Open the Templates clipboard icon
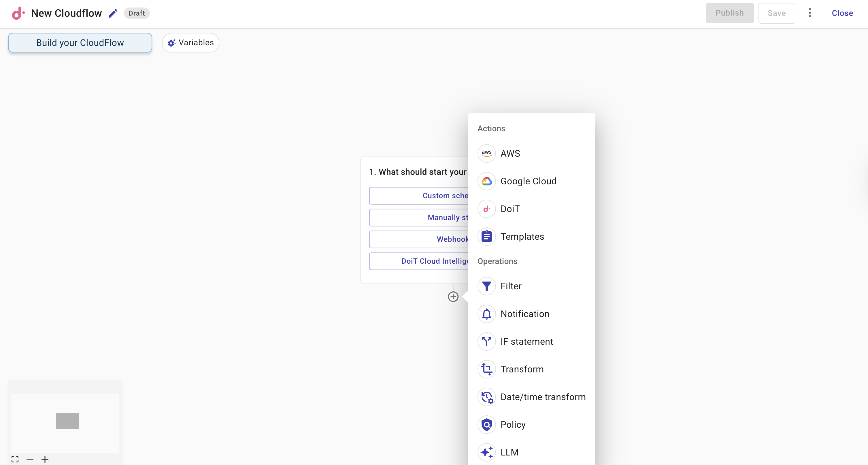The height and width of the screenshot is (465, 868). point(486,237)
